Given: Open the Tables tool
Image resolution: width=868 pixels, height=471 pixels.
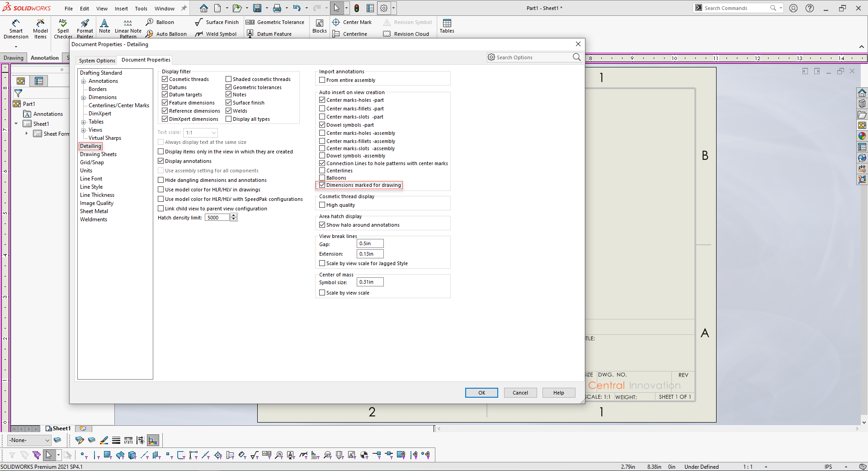Looking at the screenshot, I should (x=447, y=26).
